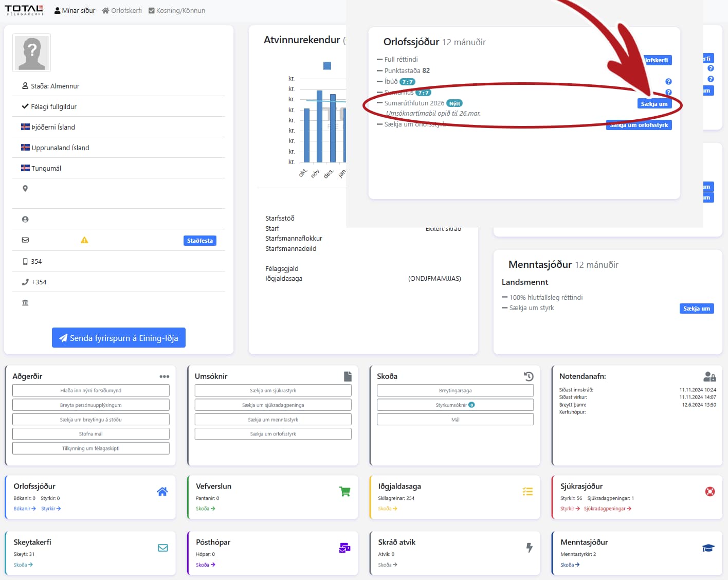Open Kosning/Könnun in the top navigation
Screen dimensions: 728x580
click(177, 10)
